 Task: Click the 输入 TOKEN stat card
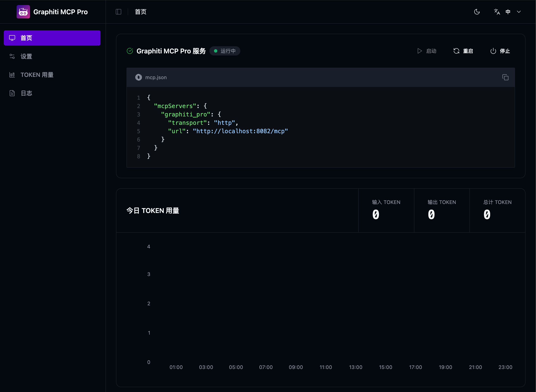tap(386, 210)
